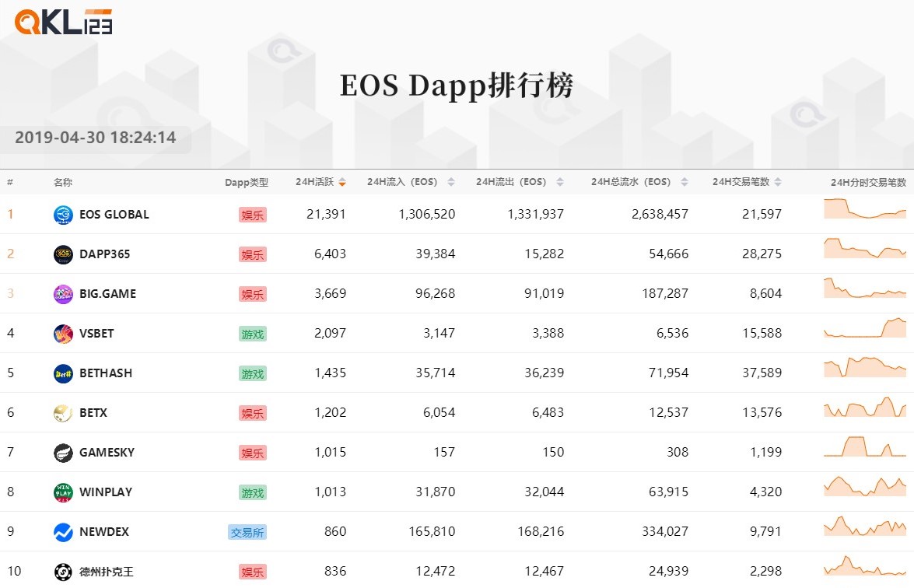Select the 21,391 active value
The width and height of the screenshot is (914, 588).
(327, 215)
